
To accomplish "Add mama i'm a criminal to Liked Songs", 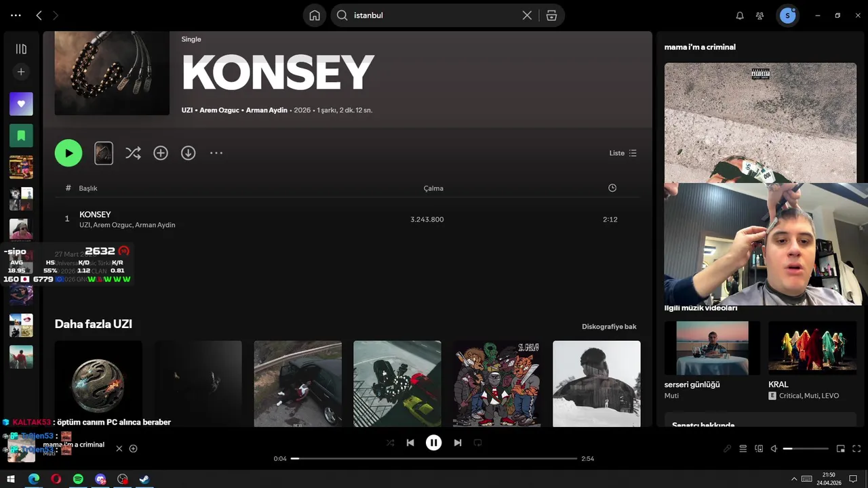I will point(133,449).
